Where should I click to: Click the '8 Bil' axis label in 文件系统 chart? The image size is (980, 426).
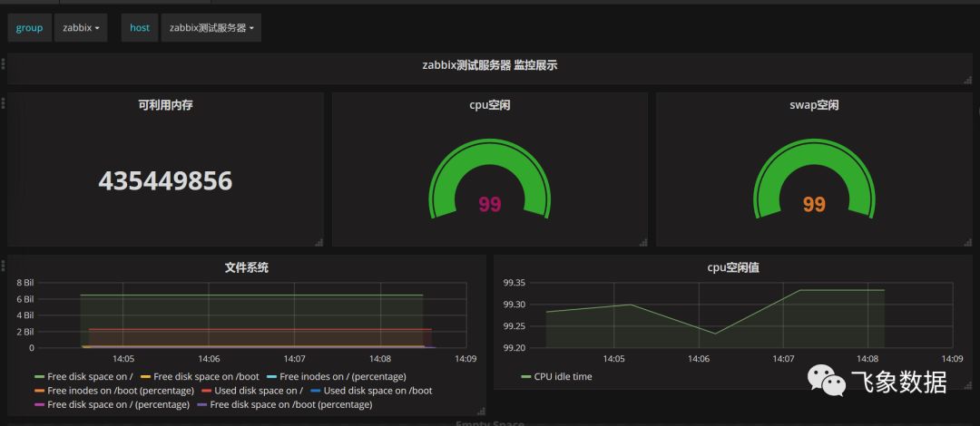click(x=25, y=282)
